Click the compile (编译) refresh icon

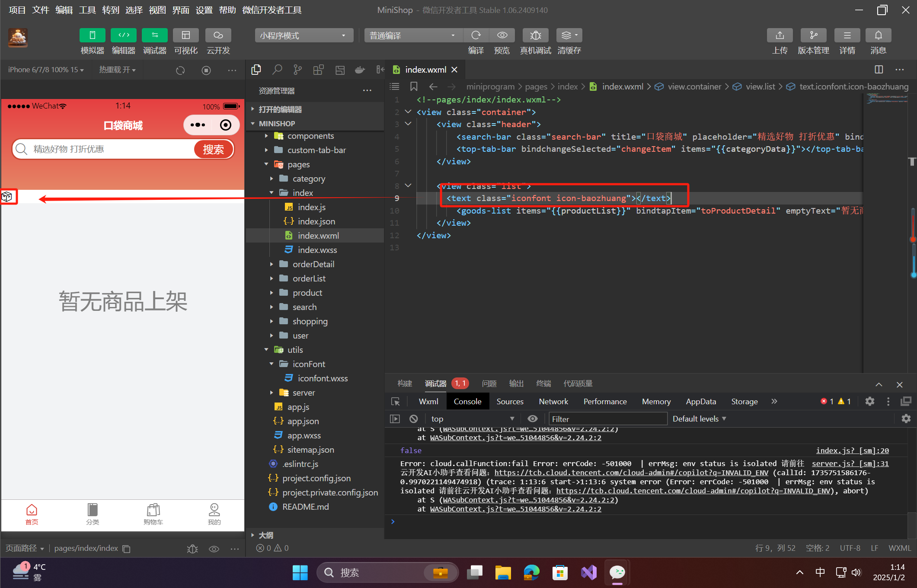(x=476, y=35)
